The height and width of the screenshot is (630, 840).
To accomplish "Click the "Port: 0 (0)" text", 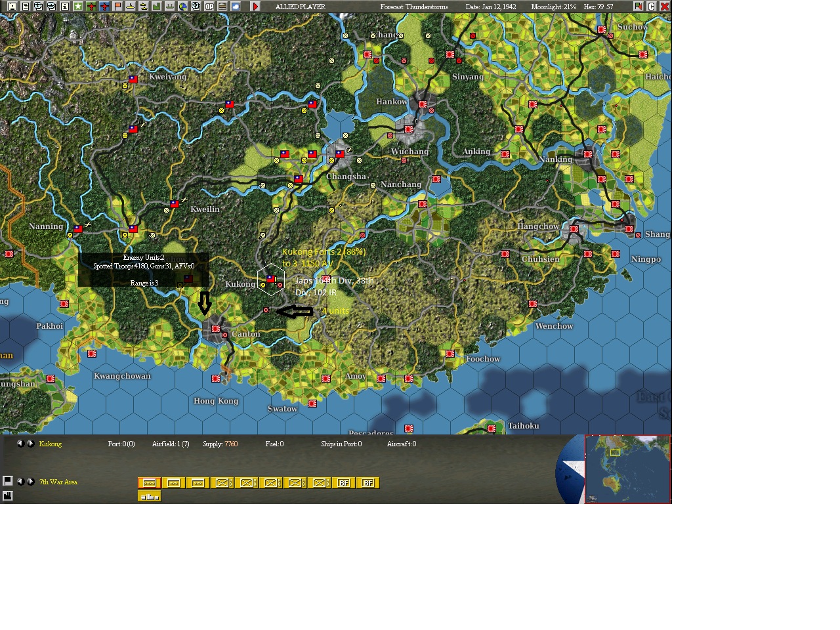I will (x=121, y=444).
